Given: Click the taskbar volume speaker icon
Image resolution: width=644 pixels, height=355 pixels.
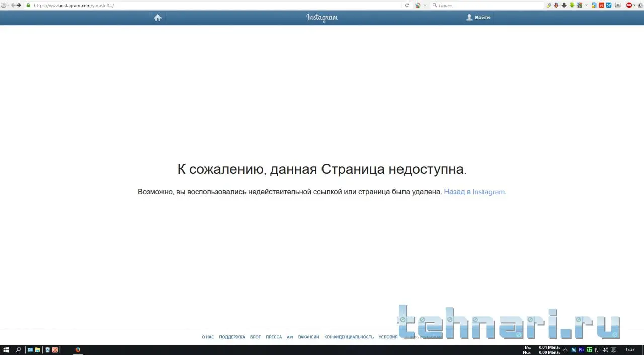Looking at the screenshot, I should coord(605,350).
